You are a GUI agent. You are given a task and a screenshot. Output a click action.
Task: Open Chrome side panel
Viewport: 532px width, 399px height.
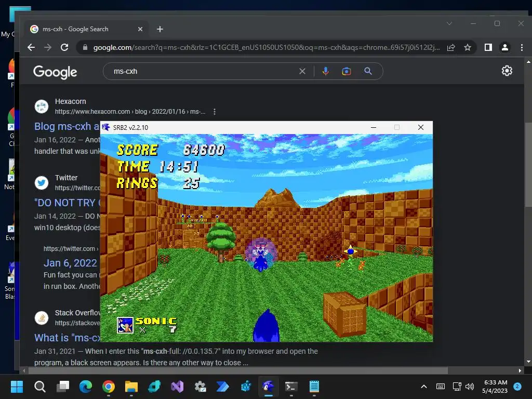[488, 47]
